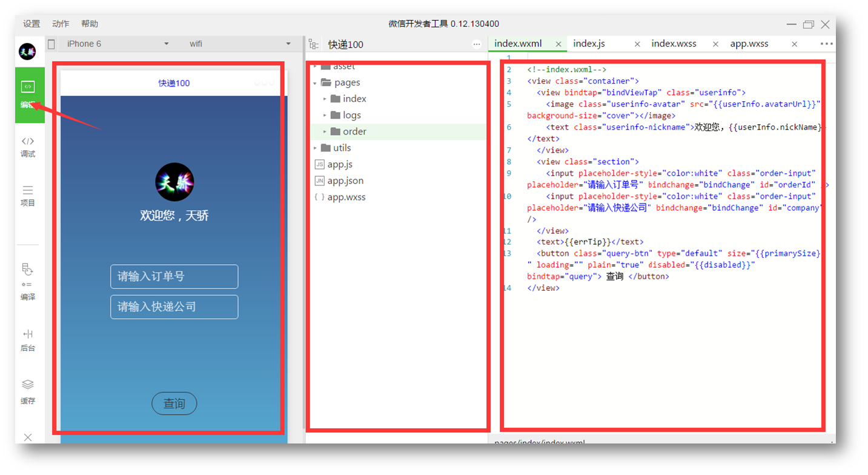Click the phone device icon beside iPhone 6
868x475 pixels.
(x=51, y=44)
